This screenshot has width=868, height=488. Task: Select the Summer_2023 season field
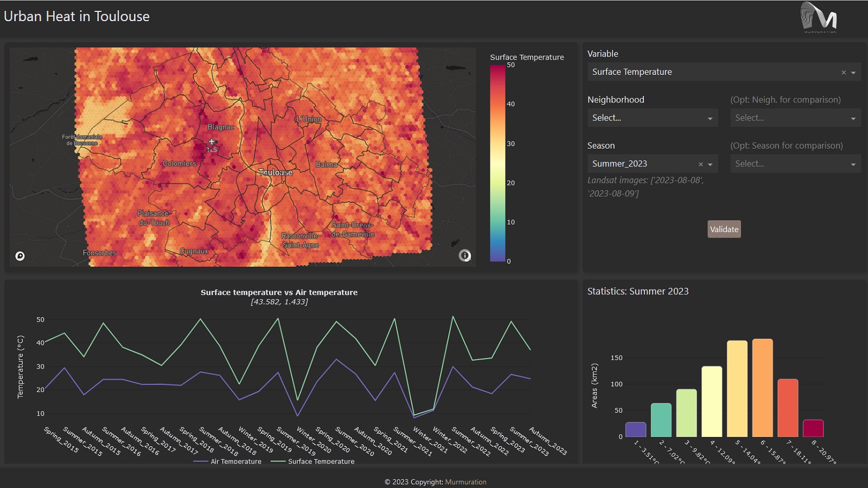click(x=640, y=164)
